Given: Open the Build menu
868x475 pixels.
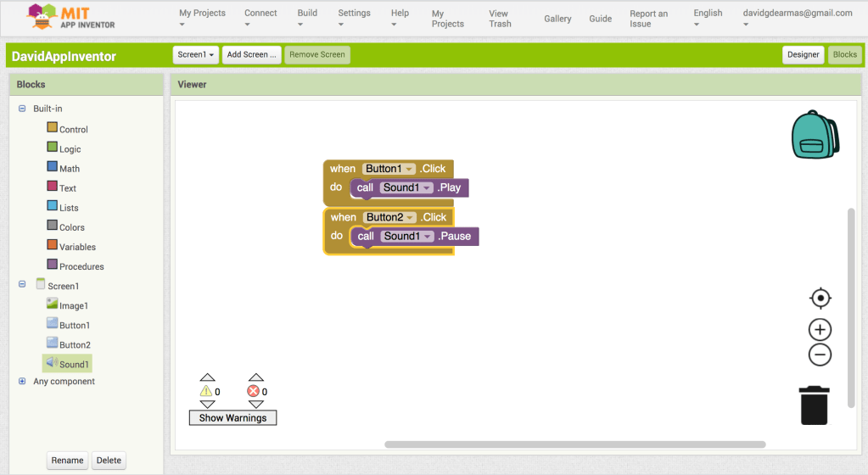Looking at the screenshot, I should 307,18.
